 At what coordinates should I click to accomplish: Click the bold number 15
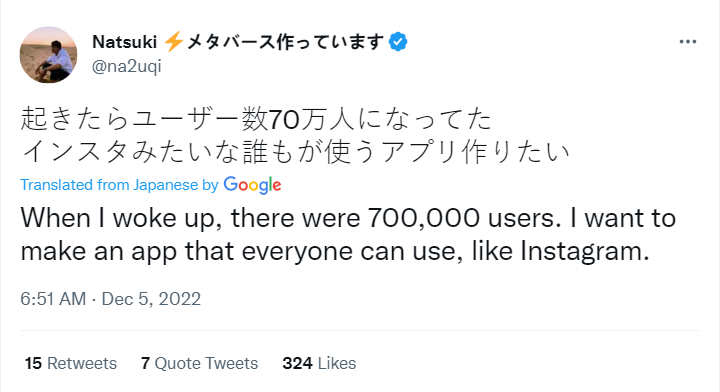(x=33, y=363)
